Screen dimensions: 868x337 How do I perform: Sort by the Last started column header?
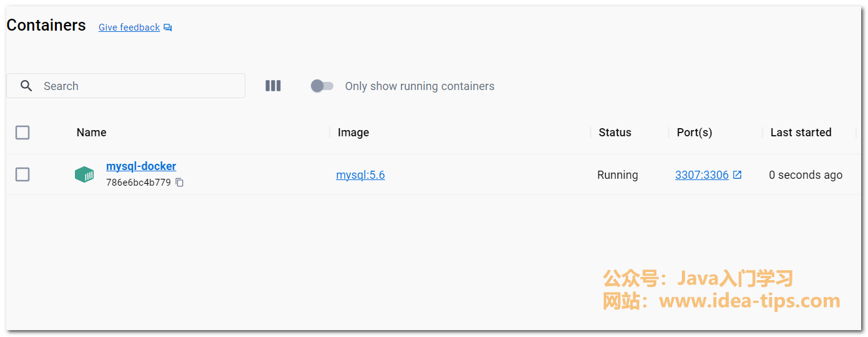[801, 133]
